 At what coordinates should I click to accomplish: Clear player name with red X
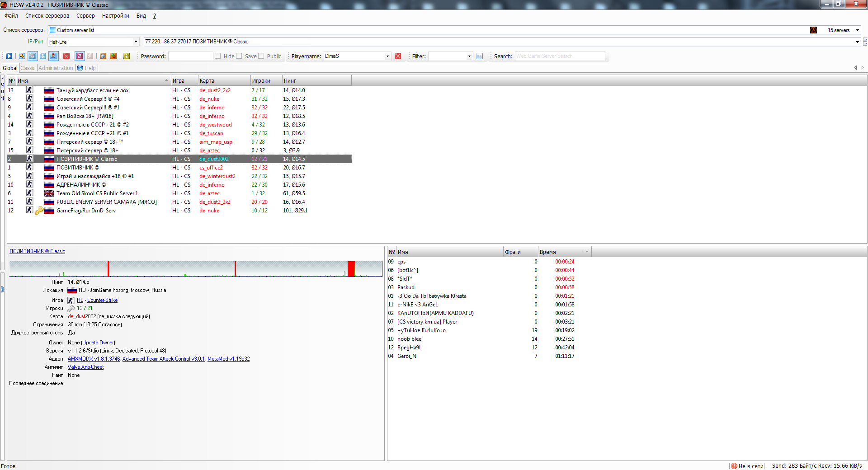pyautogui.click(x=398, y=56)
